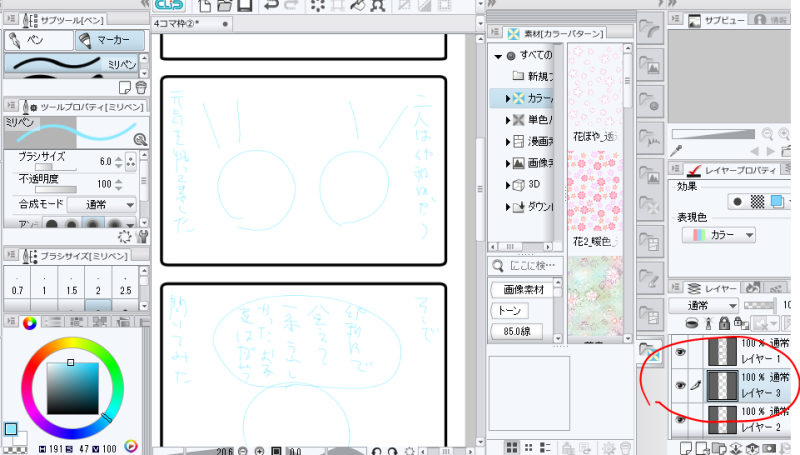
Task: Hide レイヤー 3 using eye icon
Action: (680, 386)
